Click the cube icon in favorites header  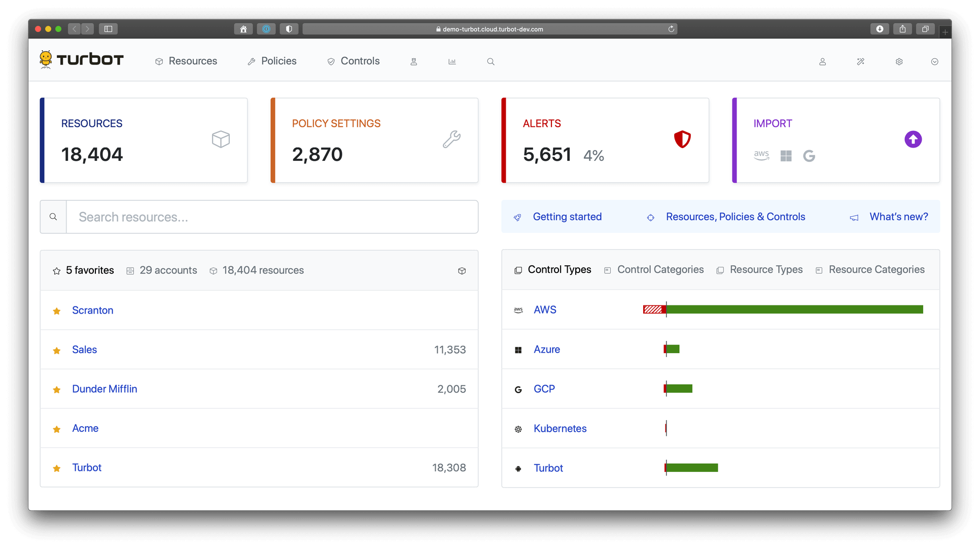462,271
